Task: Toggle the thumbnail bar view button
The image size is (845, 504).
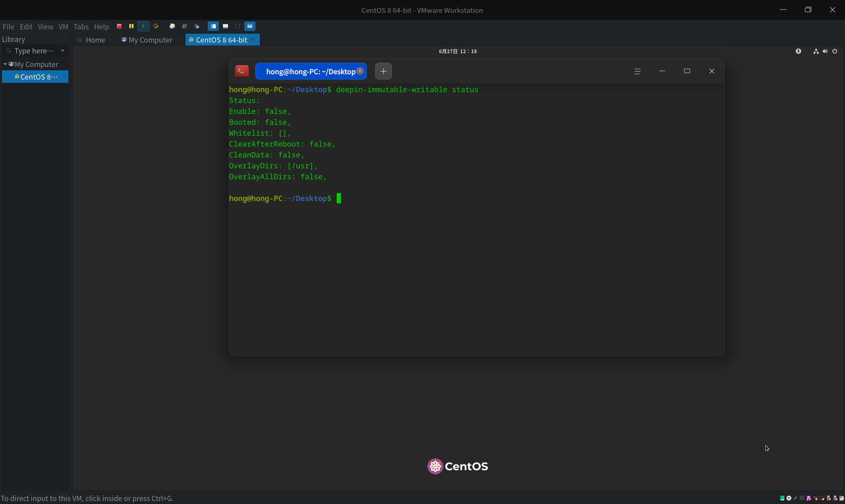Action: (x=225, y=26)
